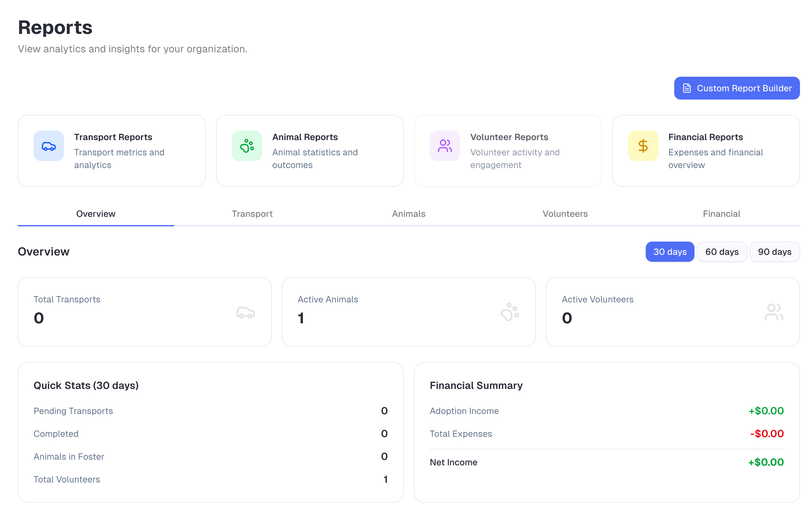Open the Financial Reports card title

point(706,137)
